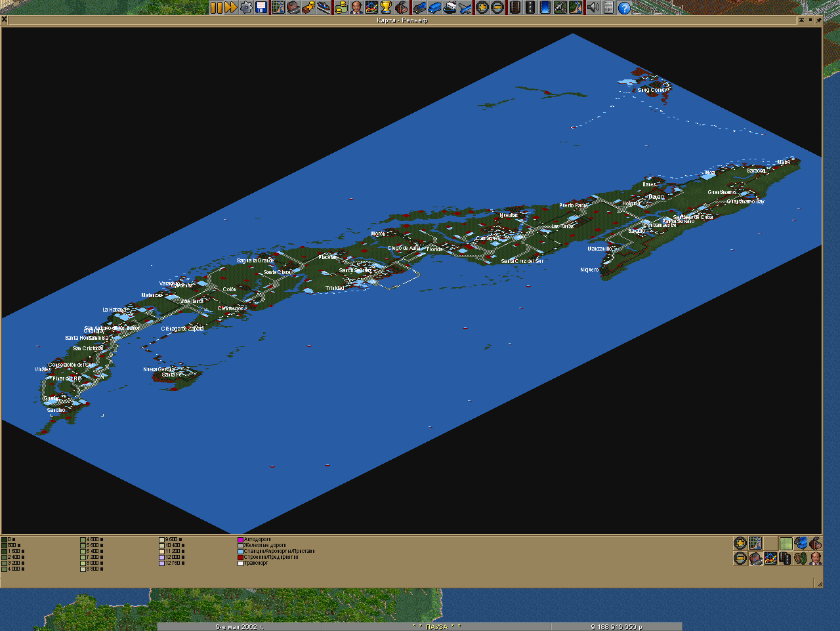Show the train list from the toolbar
Image resolution: width=840 pixels, height=631 pixels.
(x=419, y=7)
